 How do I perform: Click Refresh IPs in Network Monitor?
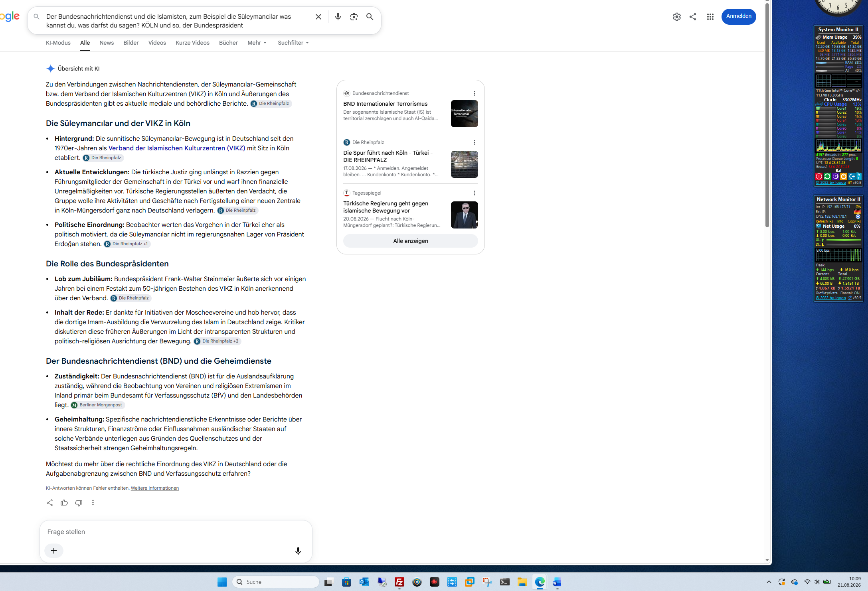pyautogui.click(x=824, y=221)
